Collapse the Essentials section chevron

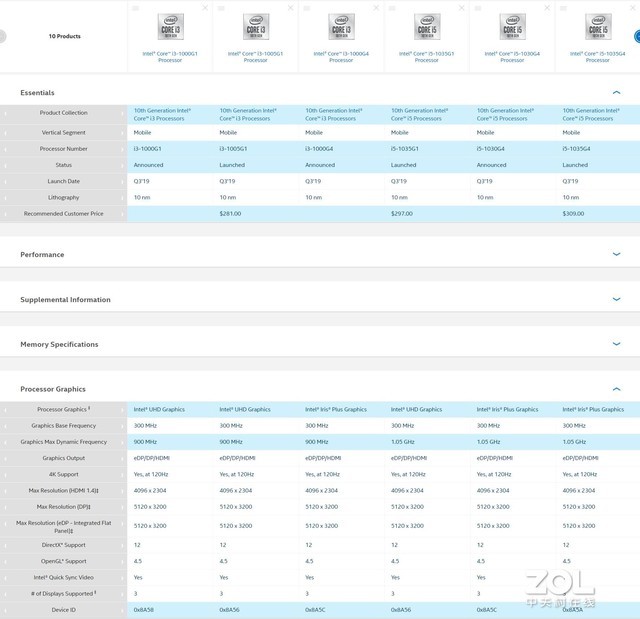[x=616, y=93]
